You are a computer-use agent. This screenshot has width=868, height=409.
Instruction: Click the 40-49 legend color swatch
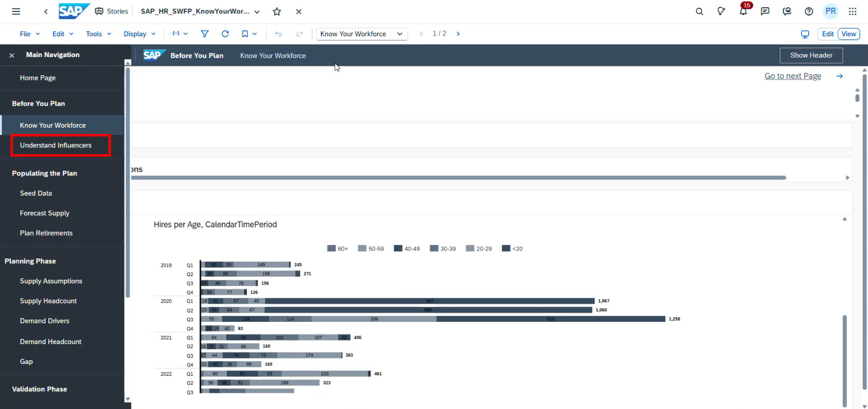click(398, 249)
